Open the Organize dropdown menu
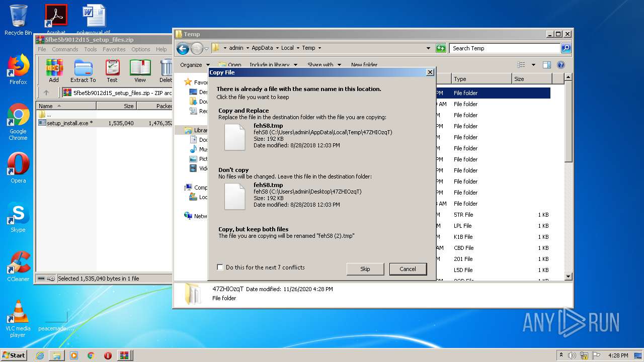Image resolution: width=644 pixels, height=362 pixels. 195,65
